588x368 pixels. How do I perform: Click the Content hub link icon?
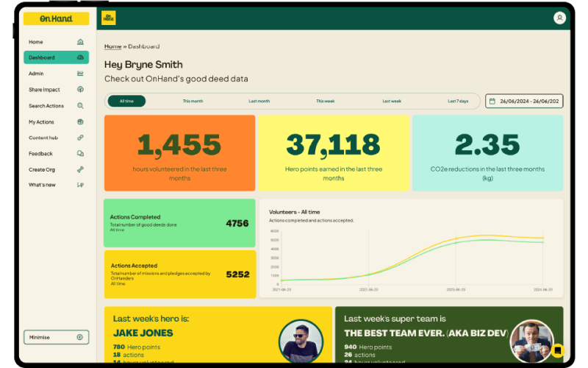coord(80,138)
